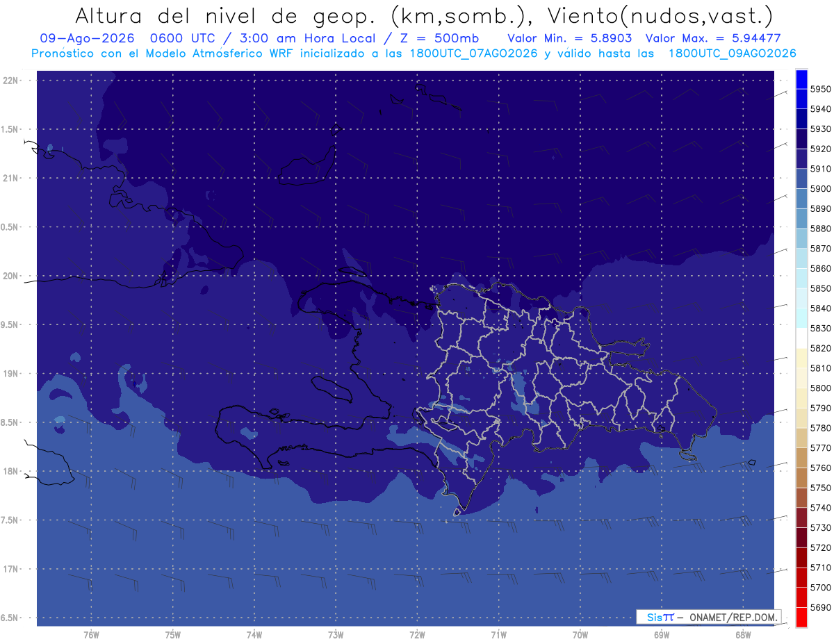The width and height of the screenshot is (834, 644).
Task: Select the 'Valor Min. = 5.8903' text
Action: pos(569,39)
